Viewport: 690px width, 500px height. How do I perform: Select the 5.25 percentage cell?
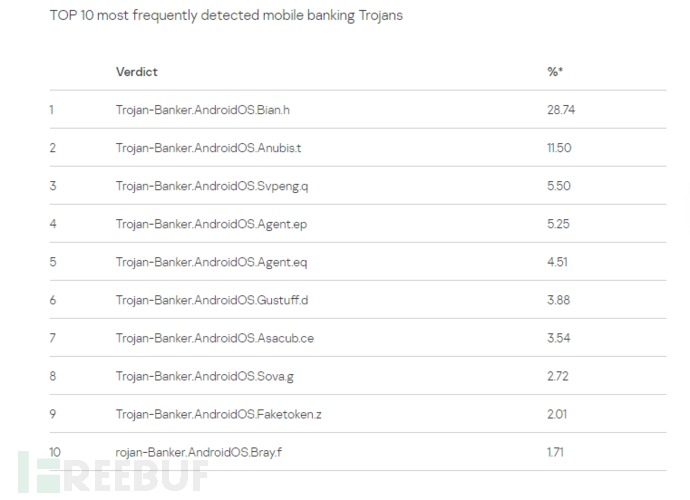point(557,224)
